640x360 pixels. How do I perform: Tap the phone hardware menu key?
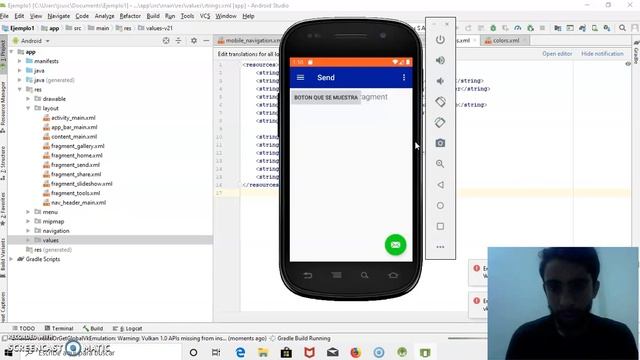click(x=336, y=276)
